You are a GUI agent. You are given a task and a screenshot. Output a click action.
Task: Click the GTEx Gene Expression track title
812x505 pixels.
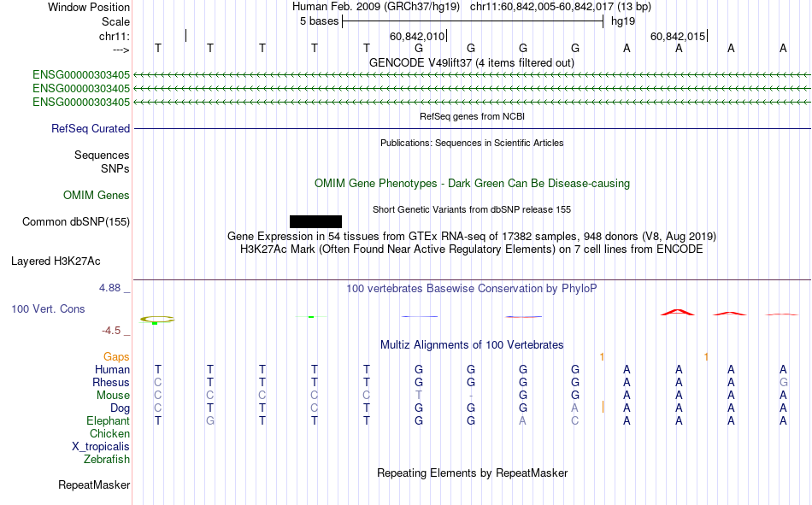click(472, 236)
